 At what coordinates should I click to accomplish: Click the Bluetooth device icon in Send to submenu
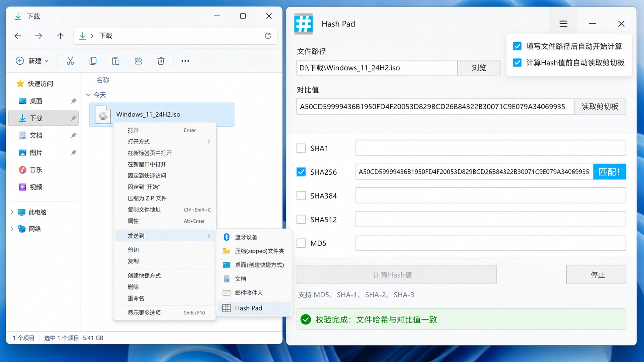coord(226,237)
